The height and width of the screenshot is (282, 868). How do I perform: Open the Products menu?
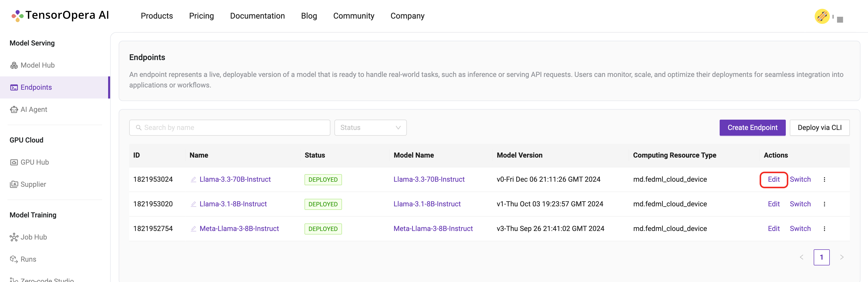coord(157,16)
